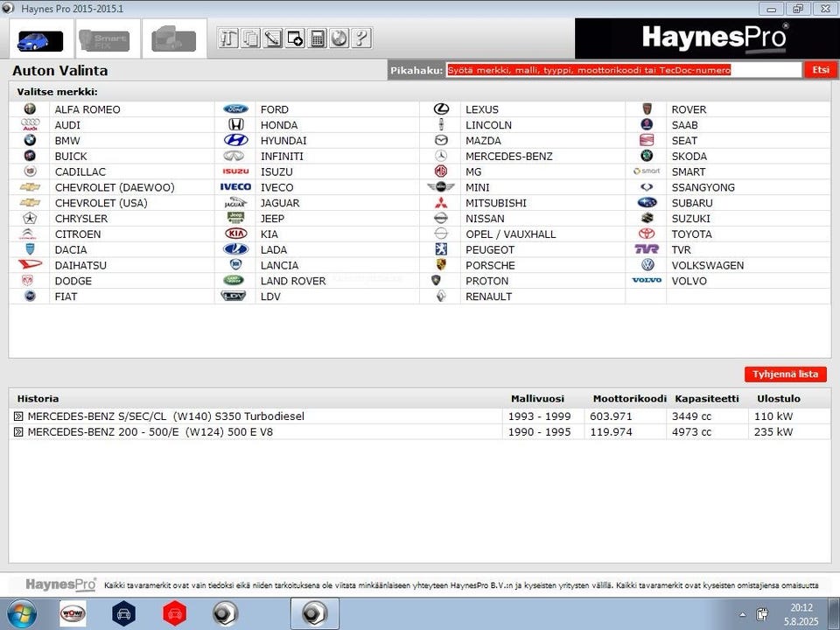Click the Etsi search button
Image resolution: width=840 pixels, height=630 pixels.
pyautogui.click(x=820, y=70)
